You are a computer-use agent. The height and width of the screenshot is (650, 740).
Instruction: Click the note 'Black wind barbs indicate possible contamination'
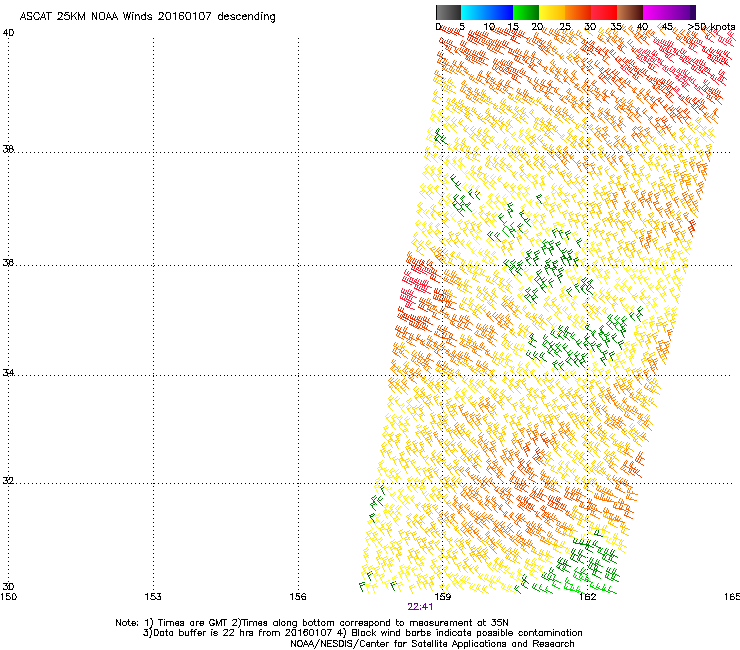(467, 633)
